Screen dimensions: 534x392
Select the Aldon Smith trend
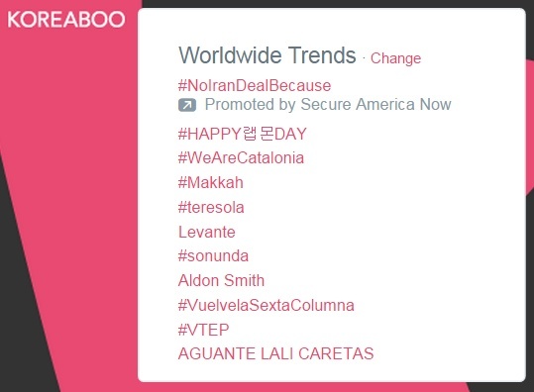tap(221, 281)
